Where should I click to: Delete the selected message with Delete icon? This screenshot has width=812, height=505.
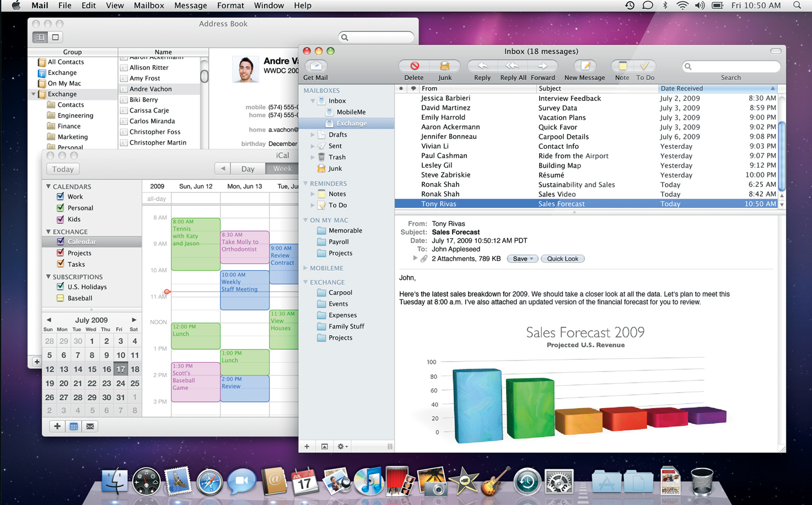[x=414, y=66]
